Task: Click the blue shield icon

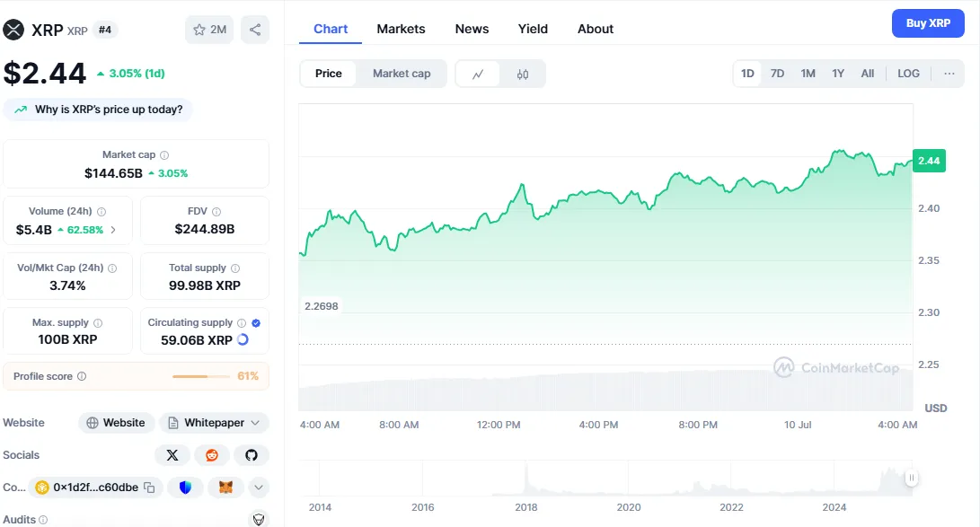Action: click(186, 487)
